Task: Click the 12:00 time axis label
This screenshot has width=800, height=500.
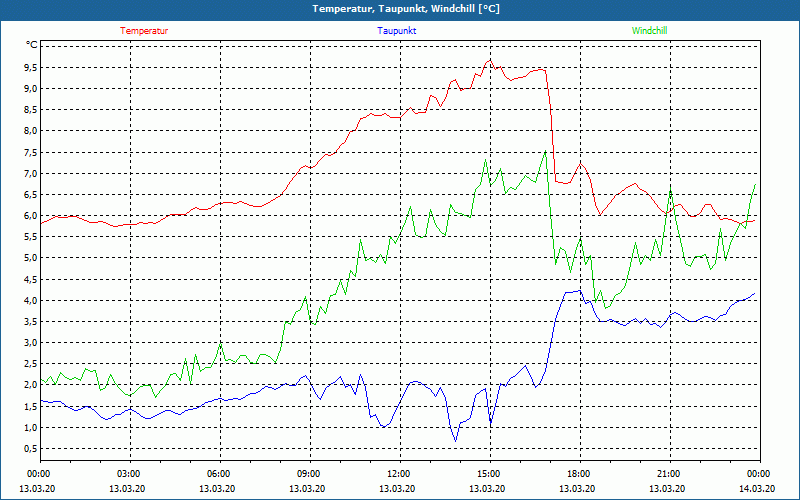Action: 401,474
